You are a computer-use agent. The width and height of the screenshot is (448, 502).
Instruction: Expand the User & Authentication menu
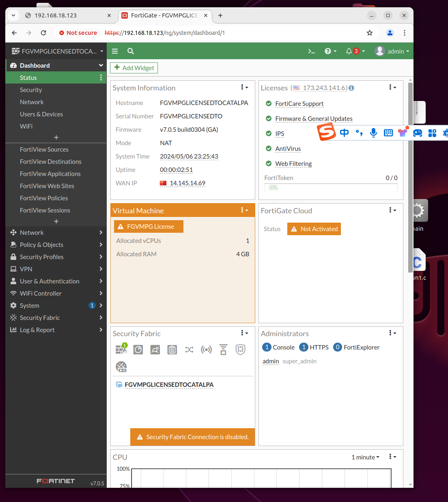pos(56,281)
